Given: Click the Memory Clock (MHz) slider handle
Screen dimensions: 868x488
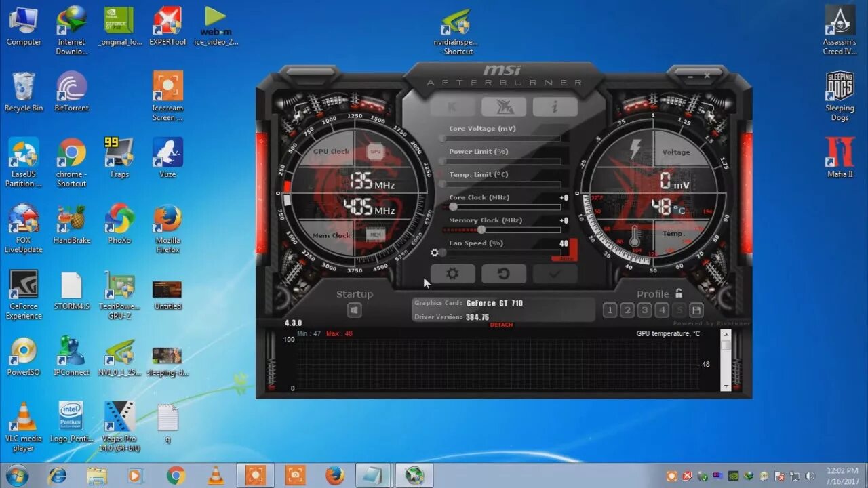Looking at the screenshot, I should [x=481, y=230].
